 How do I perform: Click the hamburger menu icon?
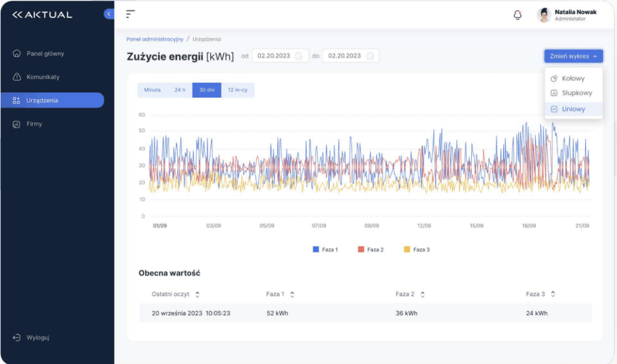[130, 13]
